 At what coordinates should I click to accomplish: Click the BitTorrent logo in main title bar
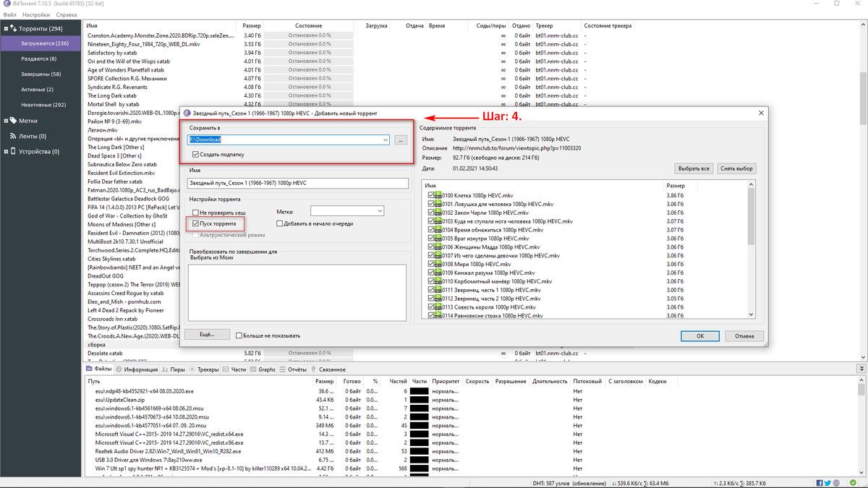coord(6,4)
